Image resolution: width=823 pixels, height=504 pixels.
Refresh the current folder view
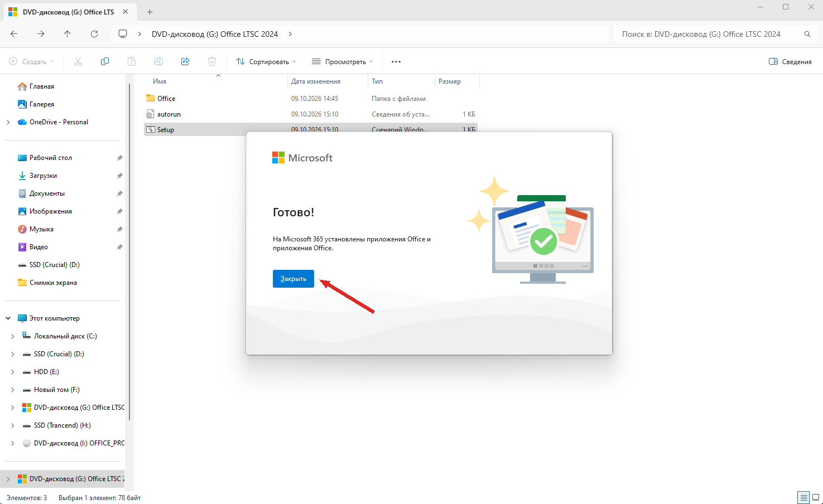[x=94, y=34]
